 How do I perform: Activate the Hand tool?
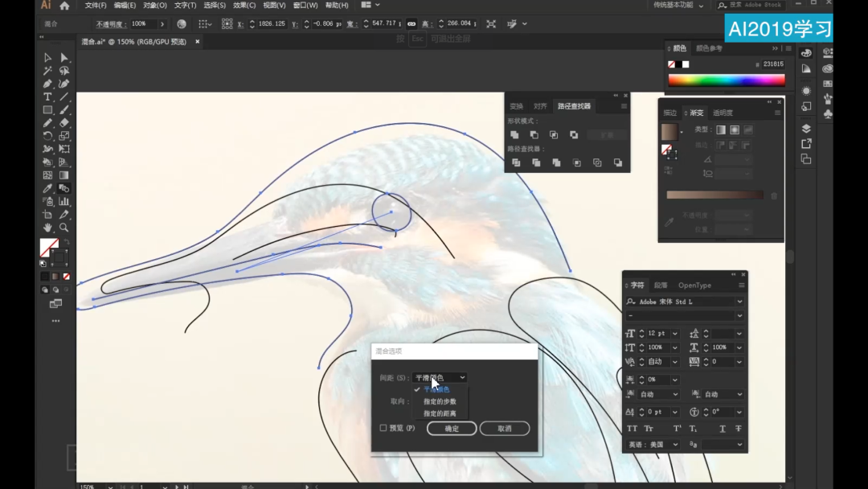click(x=47, y=228)
